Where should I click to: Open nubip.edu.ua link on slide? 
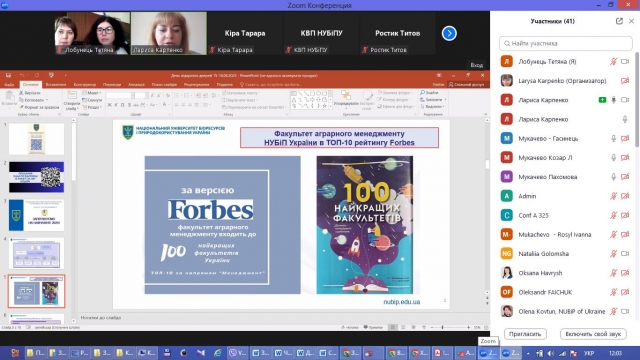pos(402,302)
